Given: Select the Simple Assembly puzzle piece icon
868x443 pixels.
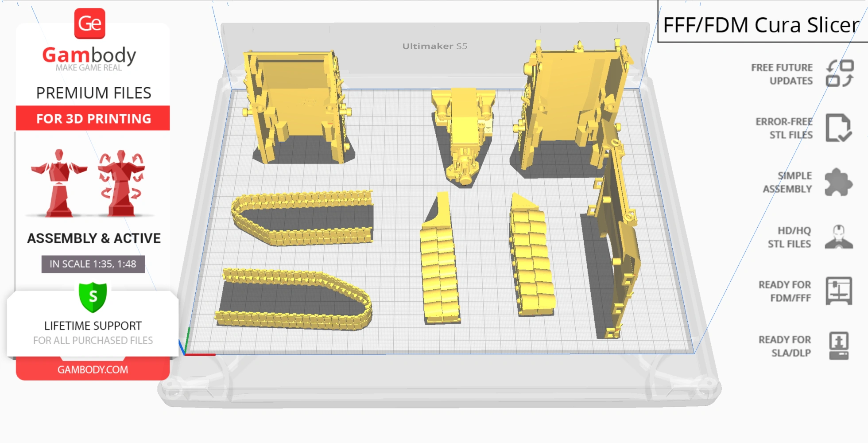Looking at the screenshot, I should point(838,182).
